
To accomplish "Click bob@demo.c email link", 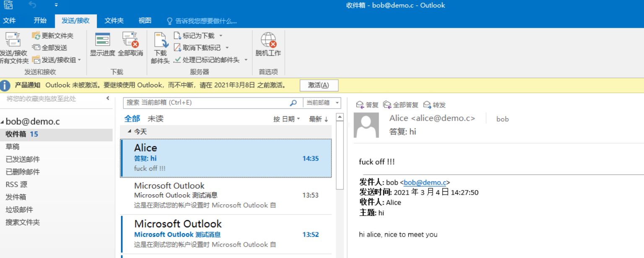I will coord(425,182).
